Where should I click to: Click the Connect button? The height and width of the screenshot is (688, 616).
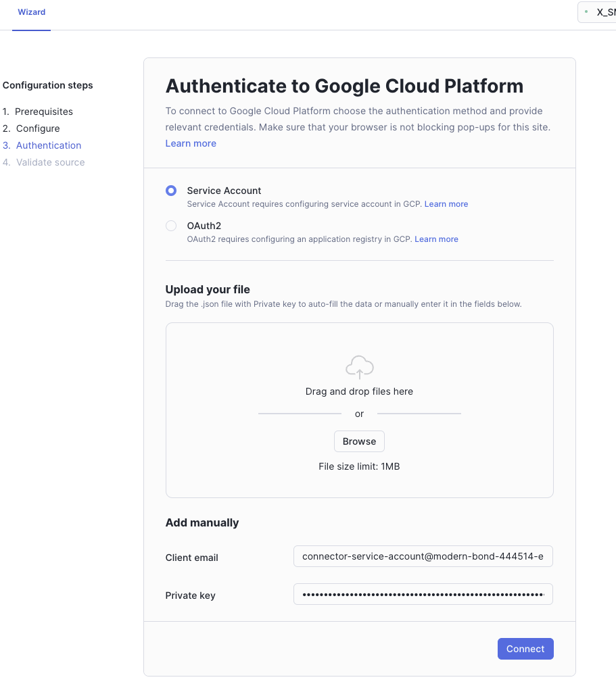[525, 649]
